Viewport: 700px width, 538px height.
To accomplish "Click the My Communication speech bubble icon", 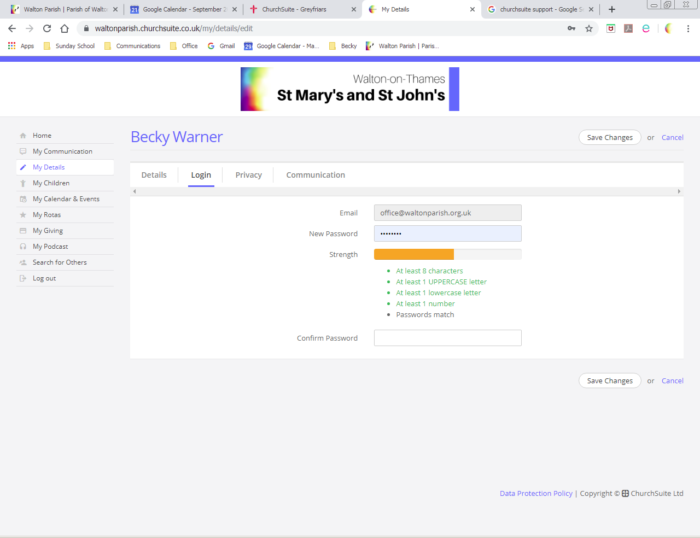I will click(23, 151).
